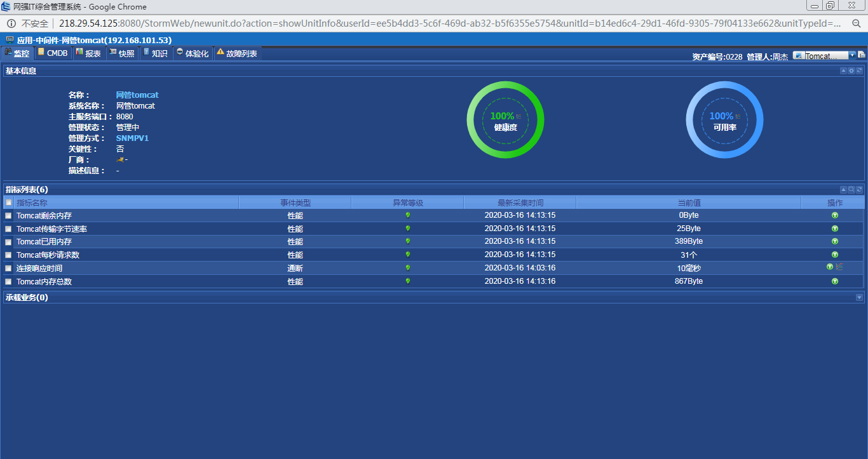The width and height of the screenshot is (868, 459).
Task: Click the status indicator for Tomcat内存总数
Action: click(x=408, y=281)
